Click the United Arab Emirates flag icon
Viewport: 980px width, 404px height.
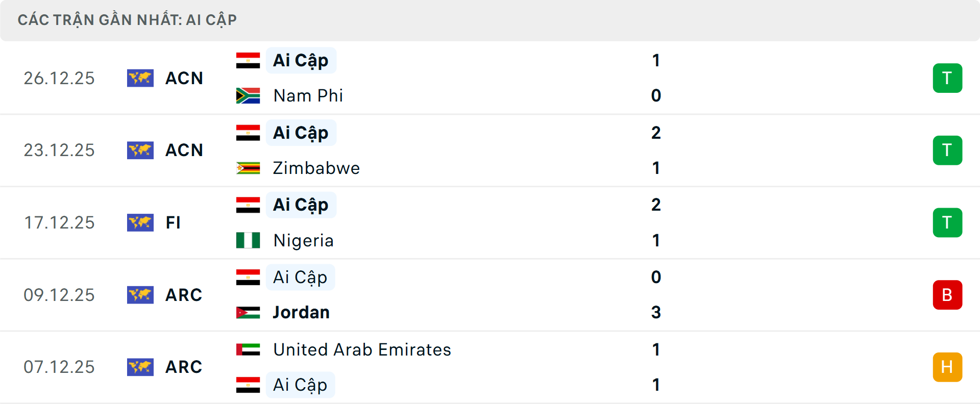pyautogui.click(x=248, y=349)
